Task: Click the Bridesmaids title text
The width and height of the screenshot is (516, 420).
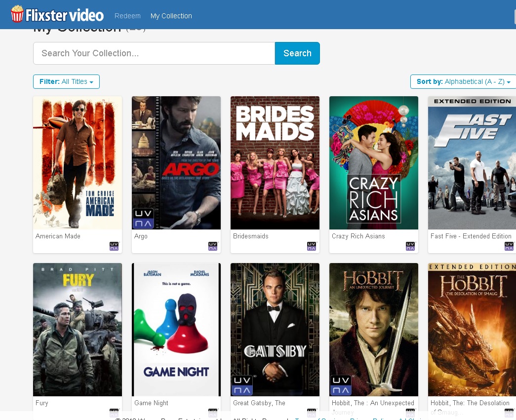Action: coord(251,236)
